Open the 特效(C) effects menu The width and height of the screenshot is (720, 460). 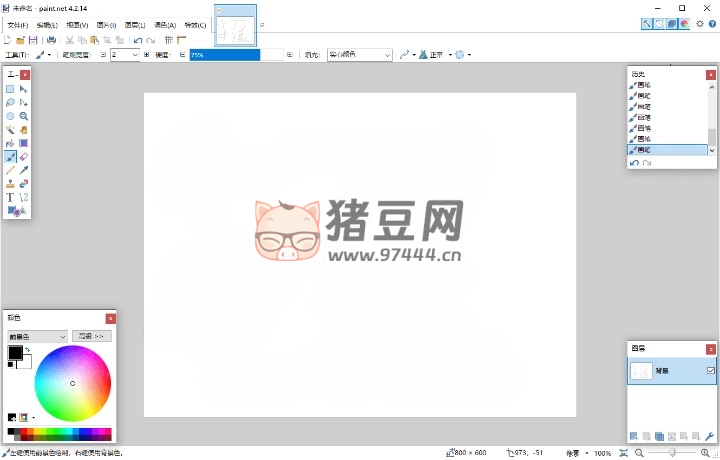pyautogui.click(x=196, y=24)
